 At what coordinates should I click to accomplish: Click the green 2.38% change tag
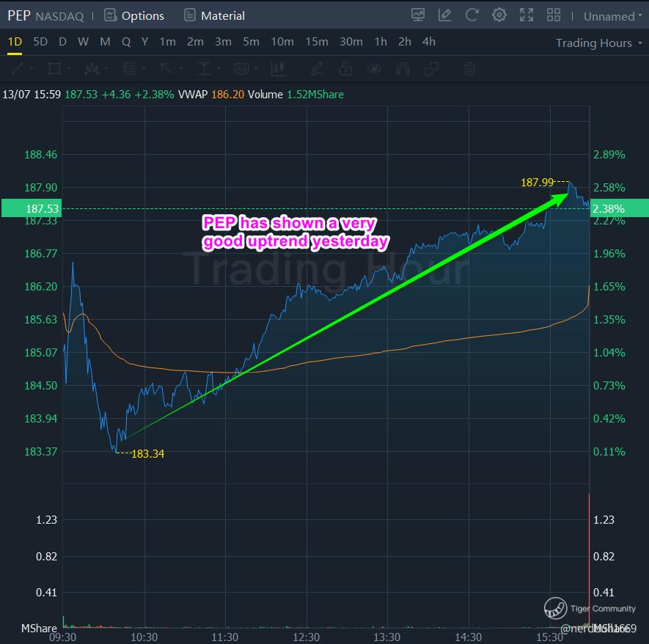(x=619, y=208)
